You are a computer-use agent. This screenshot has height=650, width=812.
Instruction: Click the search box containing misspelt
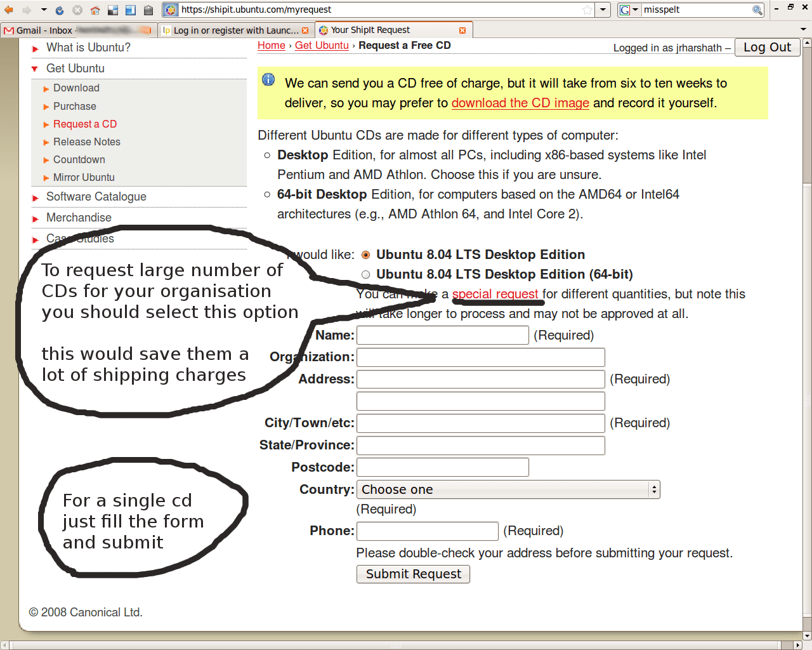point(697,10)
